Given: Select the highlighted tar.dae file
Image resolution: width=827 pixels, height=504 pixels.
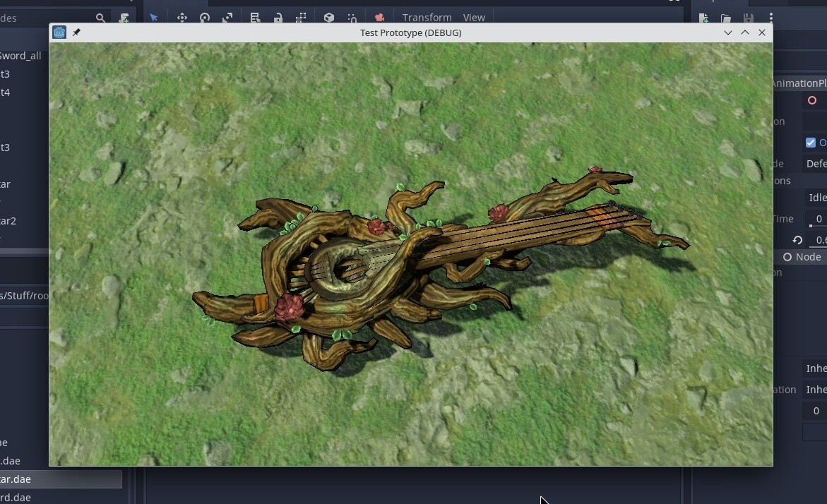Looking at the screenshot, I should point(61,479).
